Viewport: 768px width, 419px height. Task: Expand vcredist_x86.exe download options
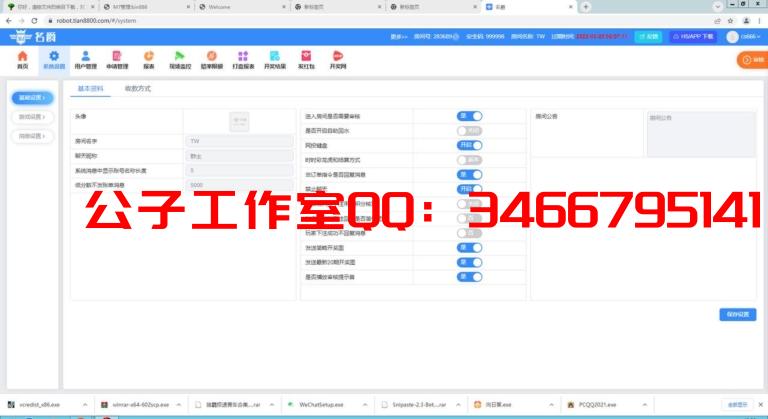point(85,405)
